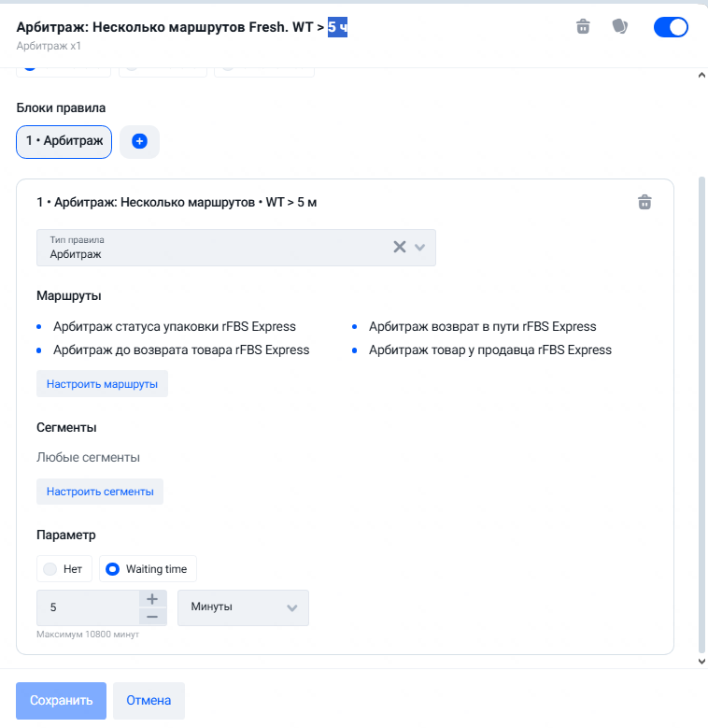Open the 'Настроить маршруты' settings
708x728 pixels.
[x=102, y=384]
